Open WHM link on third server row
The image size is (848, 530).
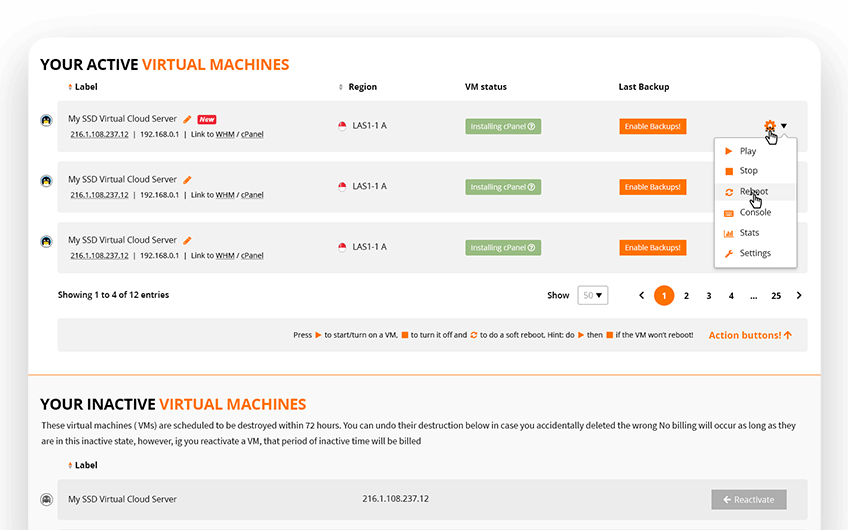pyautogui.click(x=225, y=255)
